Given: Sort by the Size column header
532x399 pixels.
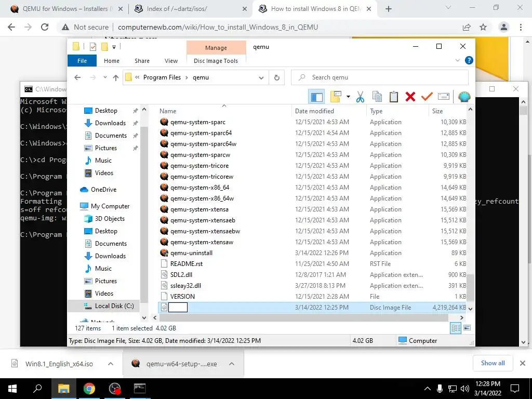Looking at the screenshot, I should click(437, 111).
